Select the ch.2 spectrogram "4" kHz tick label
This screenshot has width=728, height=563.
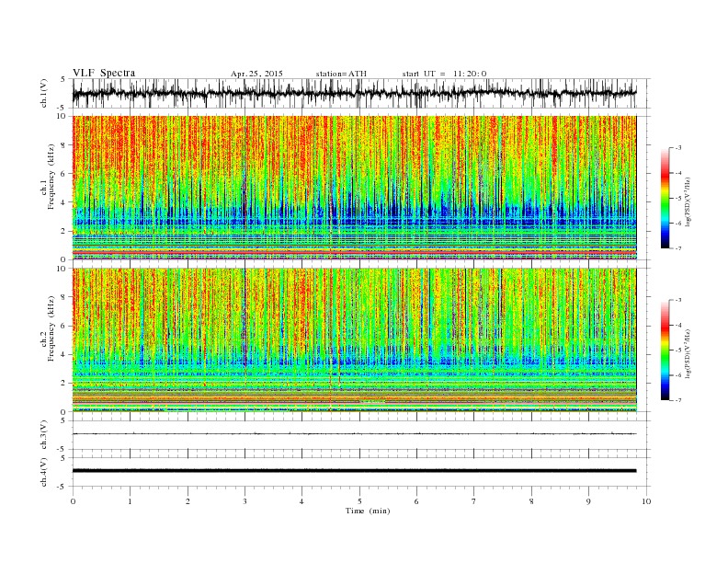(x=64, y=355)
